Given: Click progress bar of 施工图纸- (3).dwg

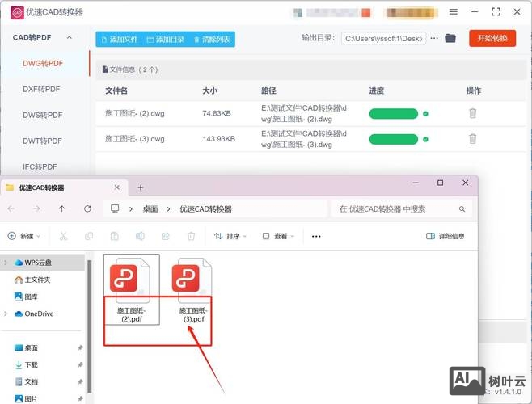Looking at the screenshot, I should coord(394,139).
